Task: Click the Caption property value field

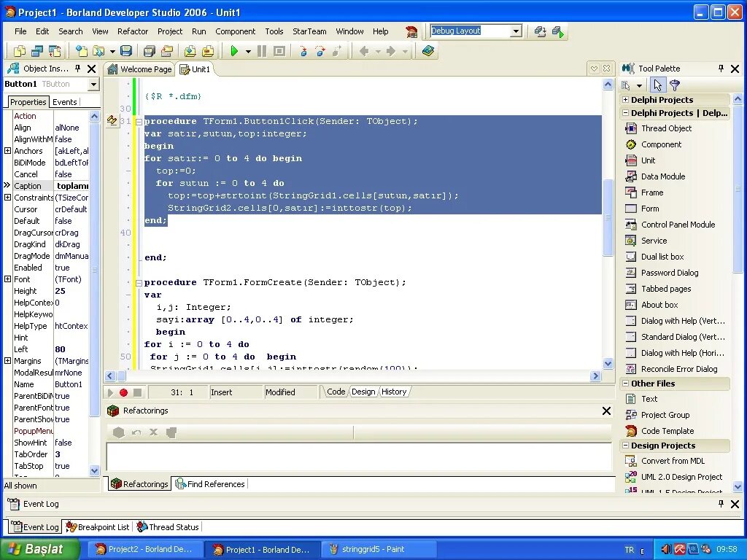Action: (71, 186)
